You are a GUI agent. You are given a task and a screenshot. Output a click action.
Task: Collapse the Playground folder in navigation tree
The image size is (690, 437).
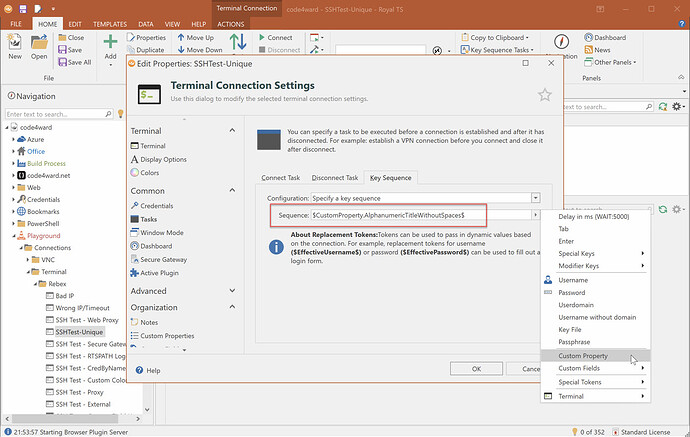(14, 236)
